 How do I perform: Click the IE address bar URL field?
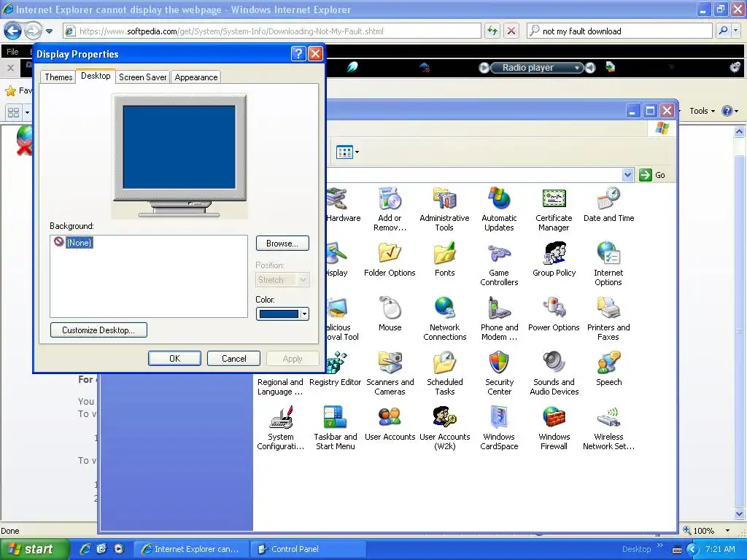(x=271, y=31)
